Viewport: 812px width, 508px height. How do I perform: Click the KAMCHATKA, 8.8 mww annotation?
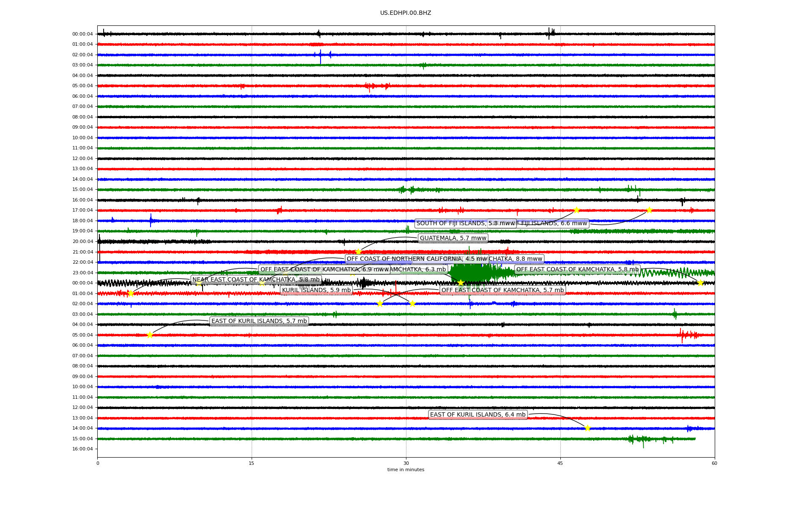coord(515,259)
